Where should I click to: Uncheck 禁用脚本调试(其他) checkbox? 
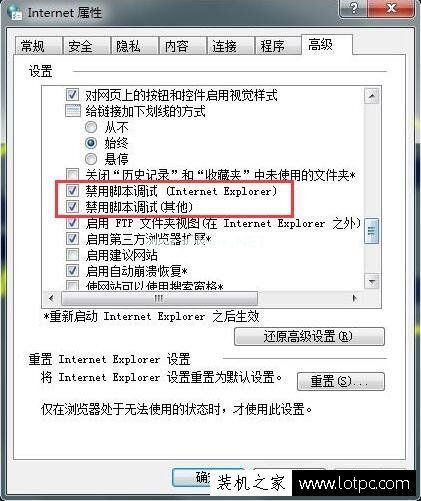pyautogui.click(x=72, y=207)
